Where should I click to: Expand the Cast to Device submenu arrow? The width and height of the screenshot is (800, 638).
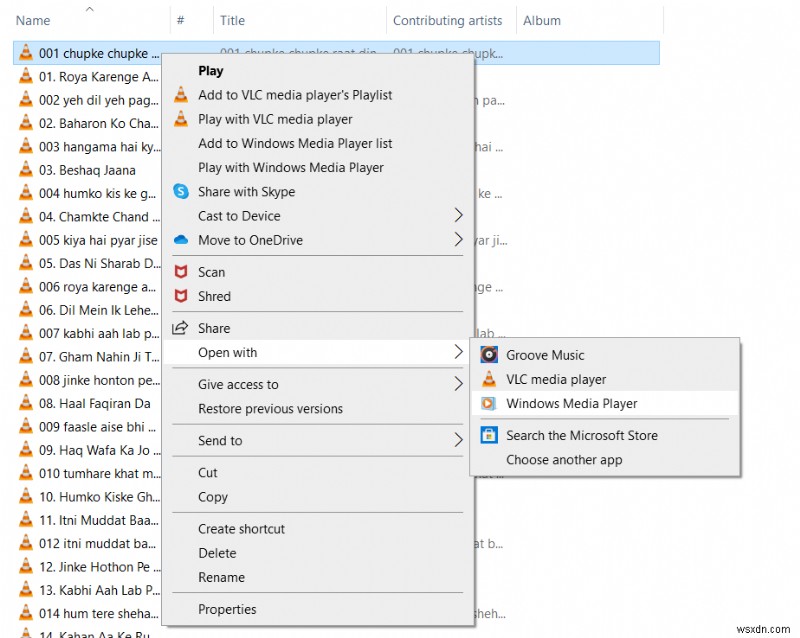point(458,216)
